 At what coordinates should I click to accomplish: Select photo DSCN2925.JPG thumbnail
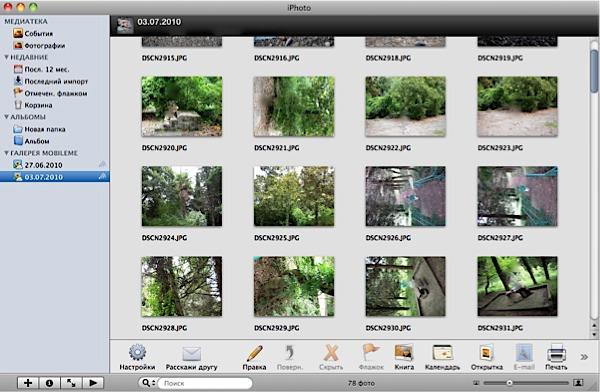294,196
